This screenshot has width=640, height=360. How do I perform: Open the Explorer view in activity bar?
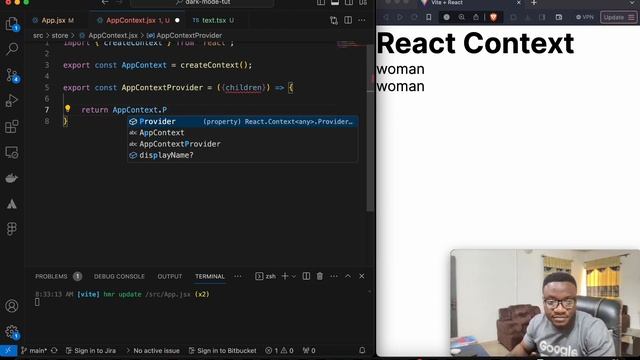[x=12, y=24]
